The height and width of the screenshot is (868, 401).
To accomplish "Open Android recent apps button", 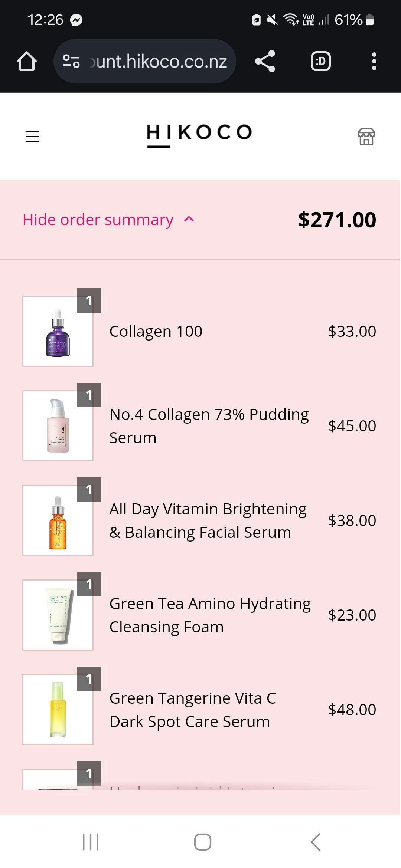I will click(x=91, y=842).
